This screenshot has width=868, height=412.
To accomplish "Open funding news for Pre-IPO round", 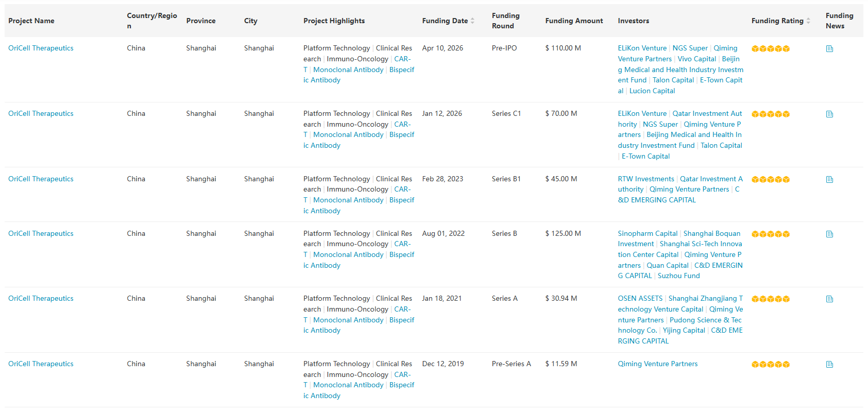I will (829, 49).
